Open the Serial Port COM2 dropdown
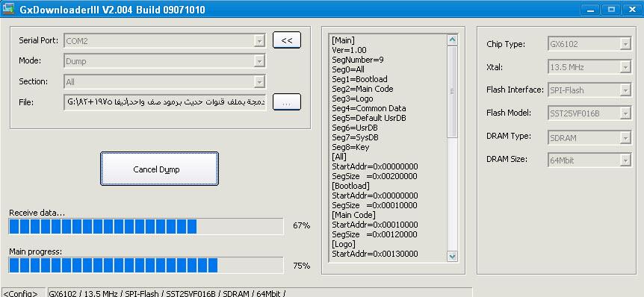The height and width of the screenshot is (297, 644). pos(164,40)
